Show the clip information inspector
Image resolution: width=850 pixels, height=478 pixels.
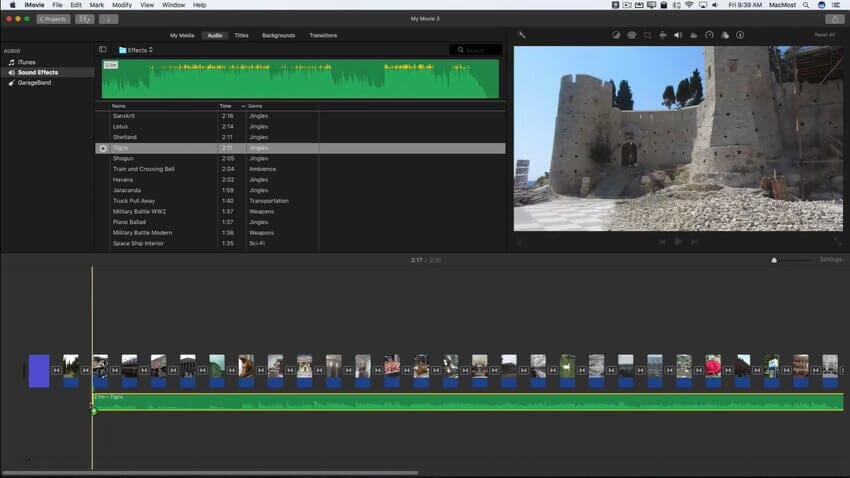point(740,35)
